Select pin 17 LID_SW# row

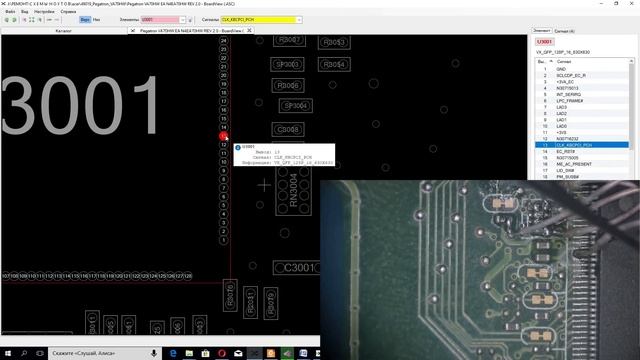point(582,170)
